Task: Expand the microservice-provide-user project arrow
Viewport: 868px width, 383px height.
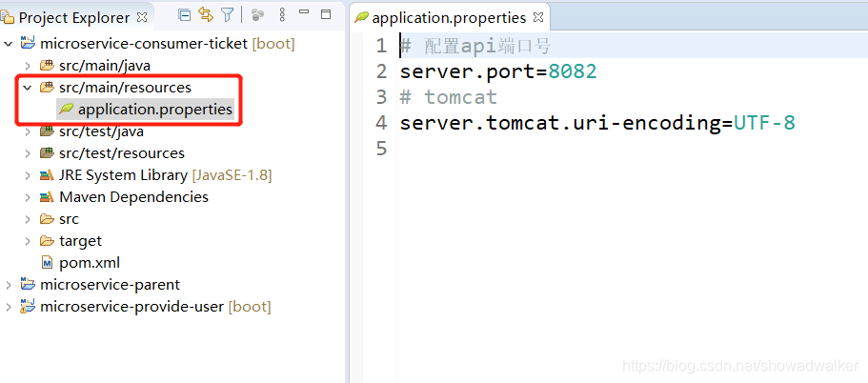Action: coord(9,307)
